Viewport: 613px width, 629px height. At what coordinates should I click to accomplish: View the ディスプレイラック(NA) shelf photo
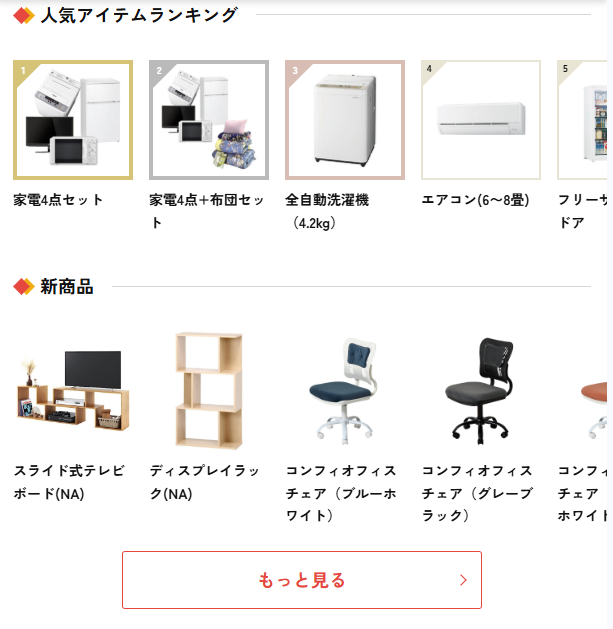(x=209, y=389)
